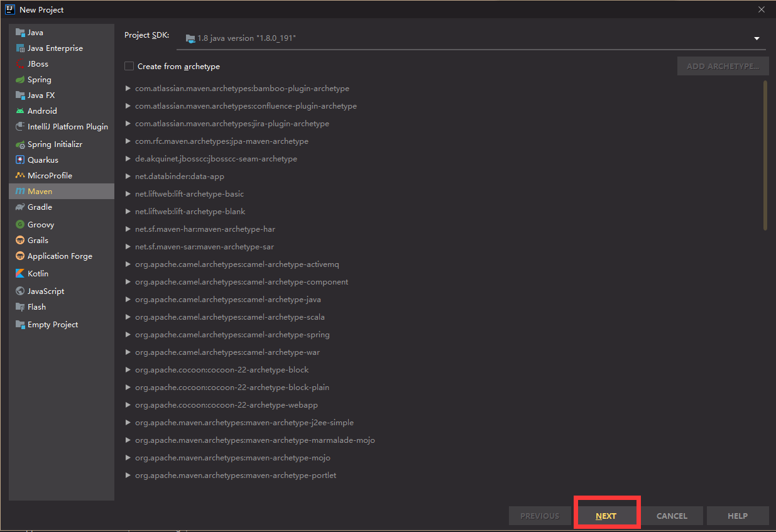The width and height of the screenshot is (776, 532).
Task: Select camel-archetype-war row
Action: click(444, 352)
